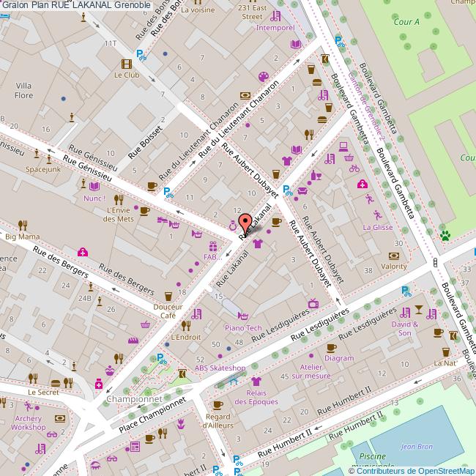Select the TV shop icon near Rue Lesdiguières
Image resolution: width=476 pixels, height=476 pixels.
313,302
